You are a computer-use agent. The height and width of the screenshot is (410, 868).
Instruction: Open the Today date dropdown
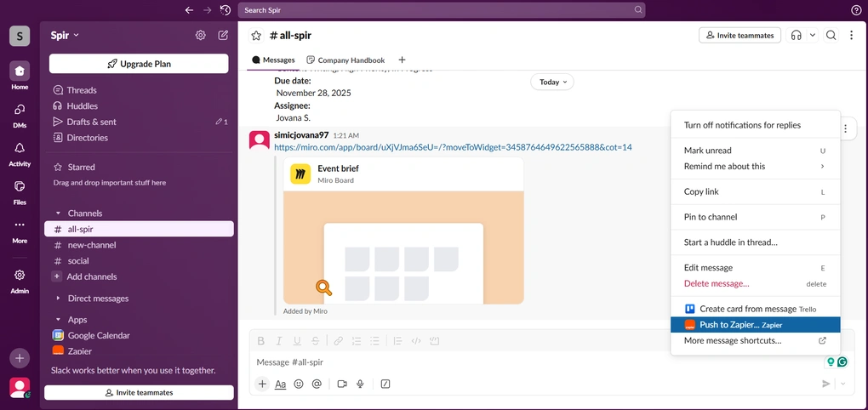point(552,82)
